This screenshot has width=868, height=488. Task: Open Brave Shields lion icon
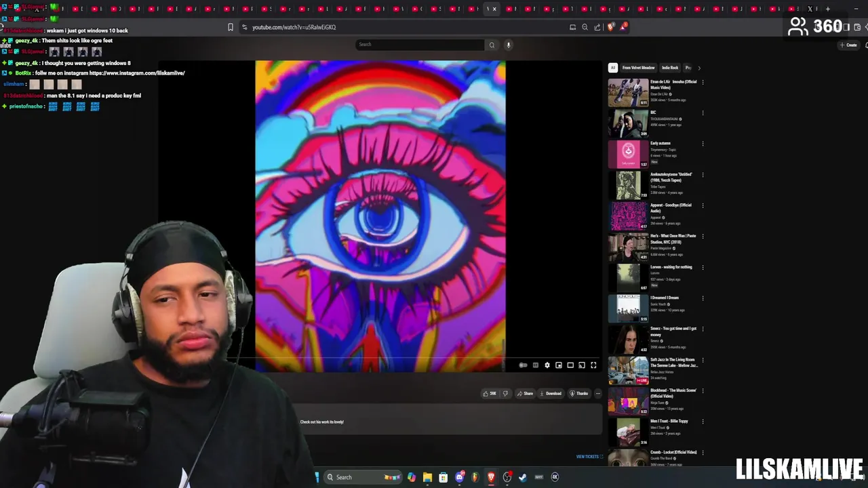[x=611, y=27]
